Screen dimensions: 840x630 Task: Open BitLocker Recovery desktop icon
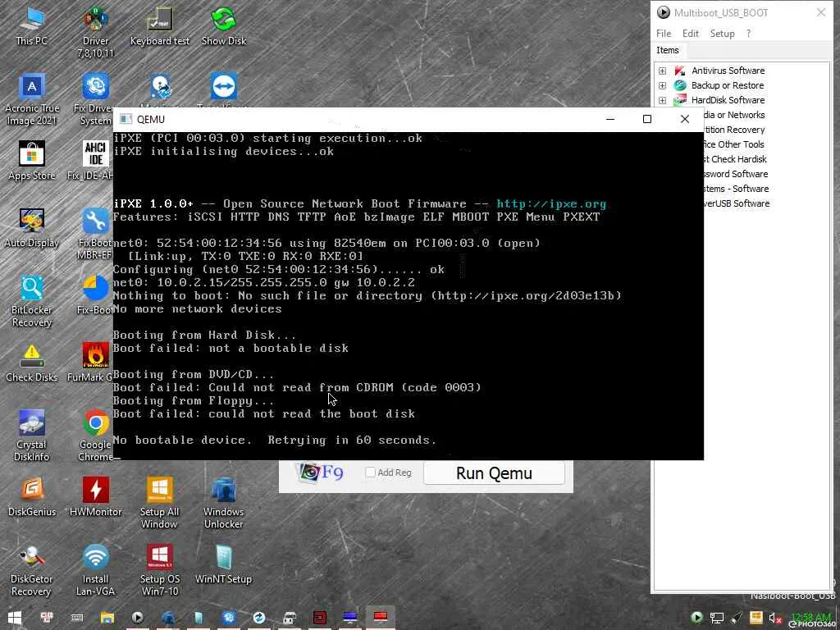click(32, 301)
